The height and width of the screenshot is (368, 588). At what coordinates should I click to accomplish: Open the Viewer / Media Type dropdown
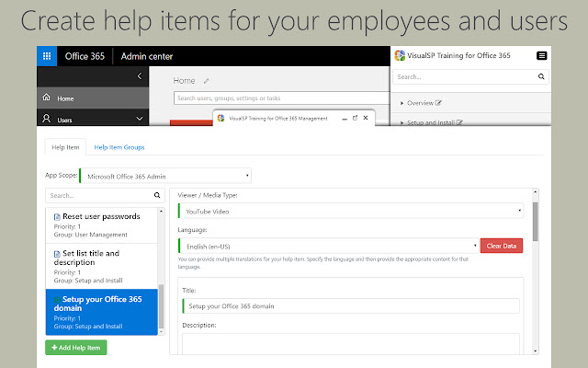tap(350, 211)
